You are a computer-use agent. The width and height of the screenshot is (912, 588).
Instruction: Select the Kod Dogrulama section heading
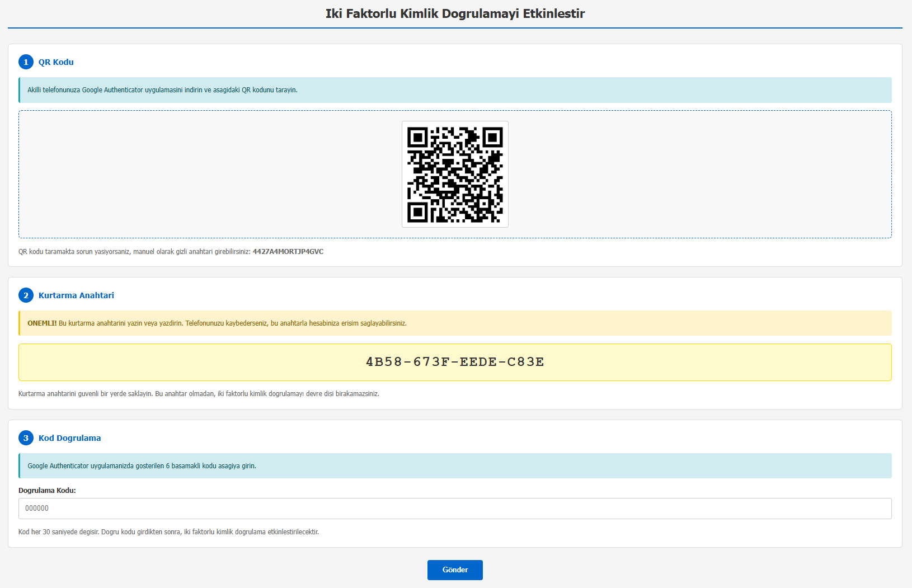coord(69,438)
